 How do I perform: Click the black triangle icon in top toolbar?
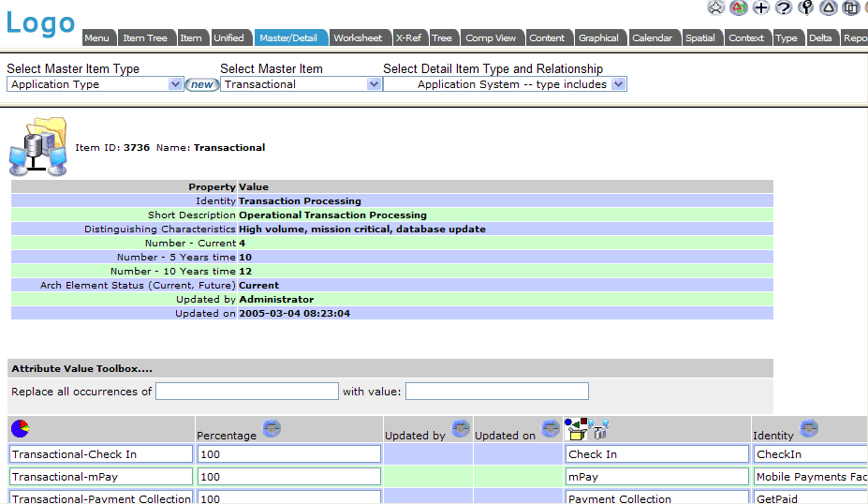(829, 7)
